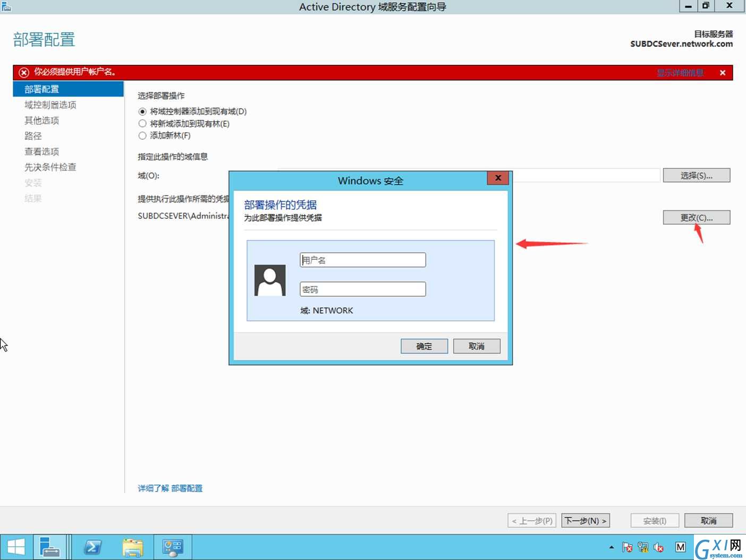Show detailed error info link in red banner
The image size is (746, 560).
point(680,73)
